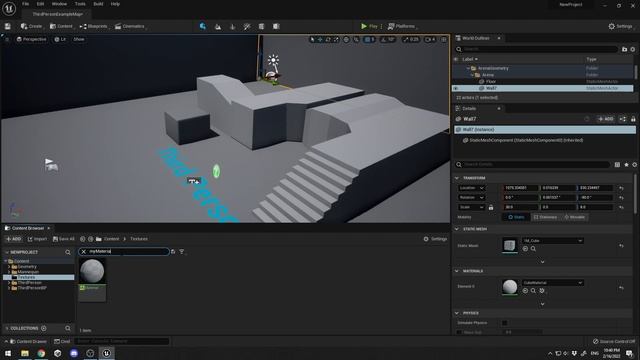Screen dimensions: 640x360
Task: Open the Cinematics toolbar menu
Action: tap(130, 26)
